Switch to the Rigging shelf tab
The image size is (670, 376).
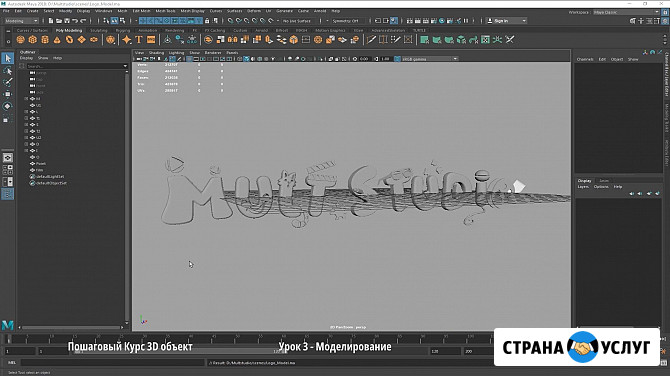tap(123, 31)
